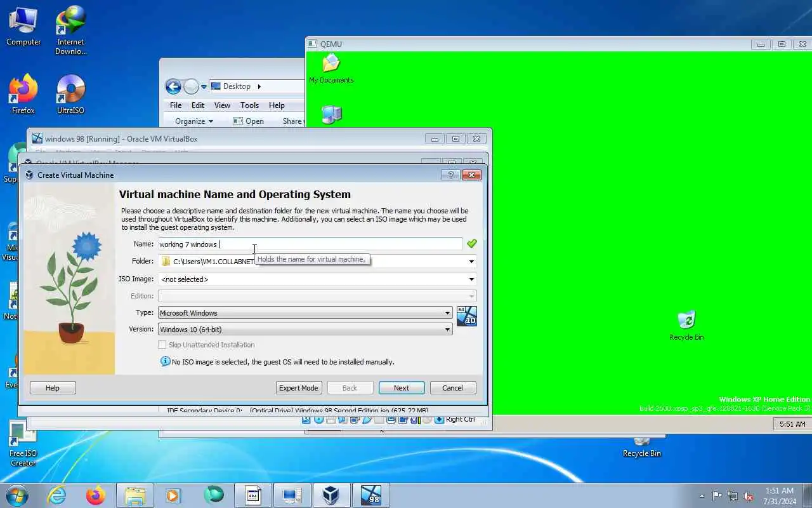Image resolution: width=812 pixels, height=508 pixels.
Task: Show hidden system tray icons
Action: pyautogui.click(x=702, y=496)
